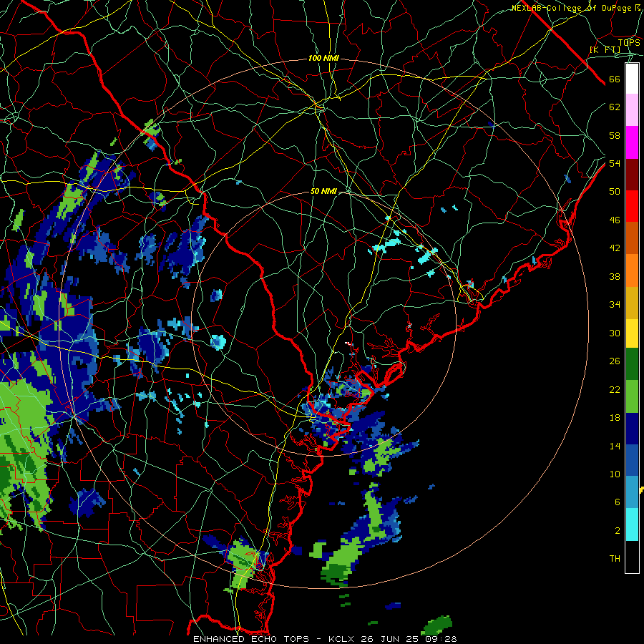
Task: Pick the dark green legend swatch
Action: [x=632, y=364]
